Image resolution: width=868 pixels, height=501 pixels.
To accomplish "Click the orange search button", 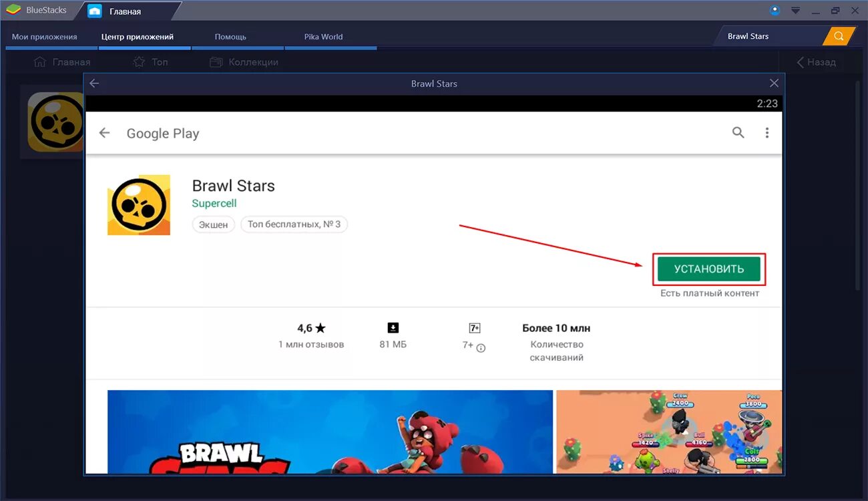I will [839, 36].
